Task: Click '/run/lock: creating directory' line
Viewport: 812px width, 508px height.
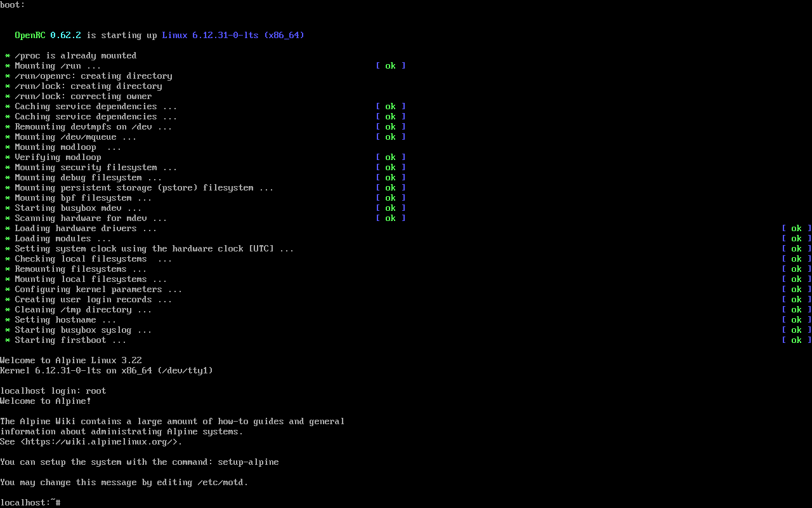Action: 89,86
